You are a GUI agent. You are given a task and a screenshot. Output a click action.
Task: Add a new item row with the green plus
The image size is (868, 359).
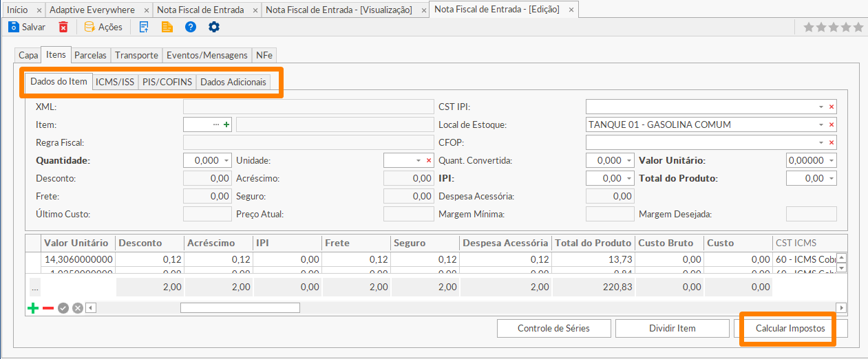(32, 308)
